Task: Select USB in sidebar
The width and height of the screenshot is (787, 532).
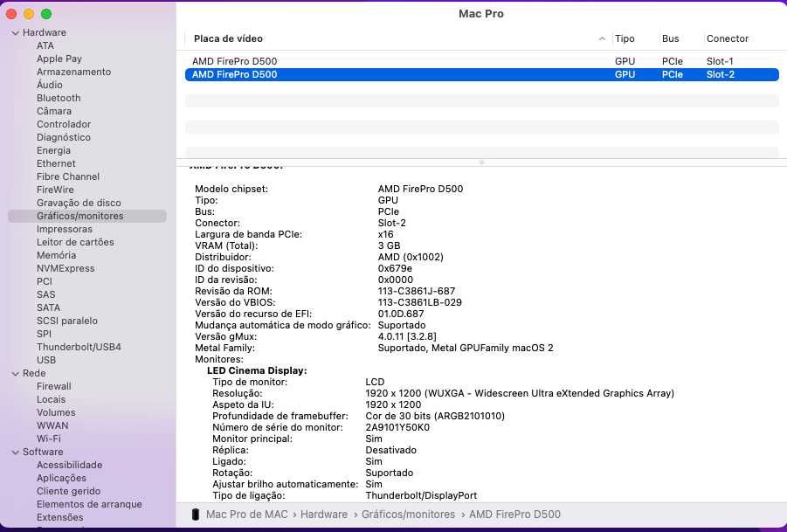Action: coord(46,360)
